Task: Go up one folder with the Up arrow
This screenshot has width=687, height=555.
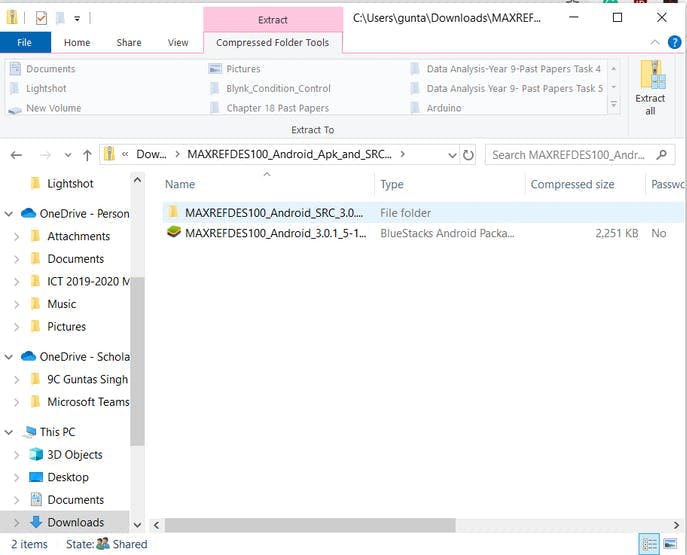Action: pos(88,155)
